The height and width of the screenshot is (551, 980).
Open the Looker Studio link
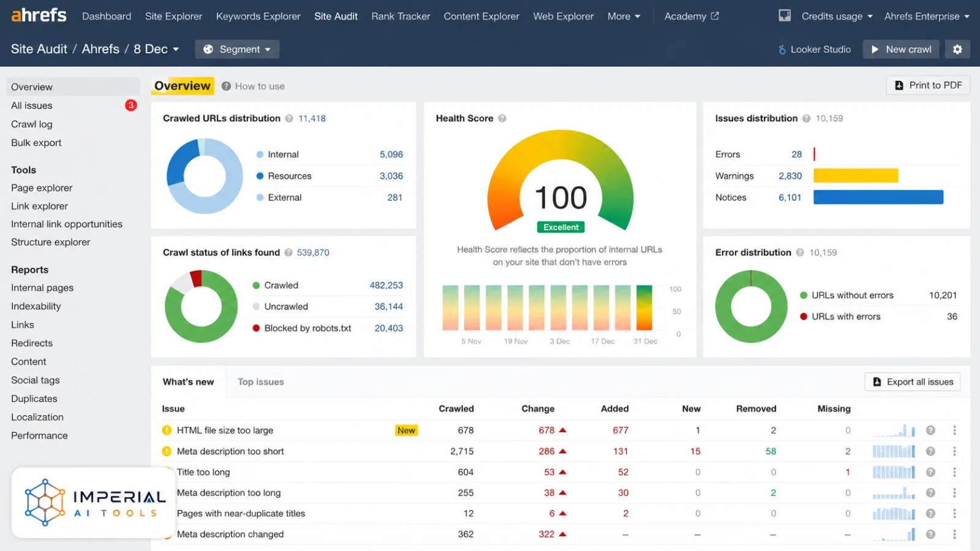pos(814,49)
